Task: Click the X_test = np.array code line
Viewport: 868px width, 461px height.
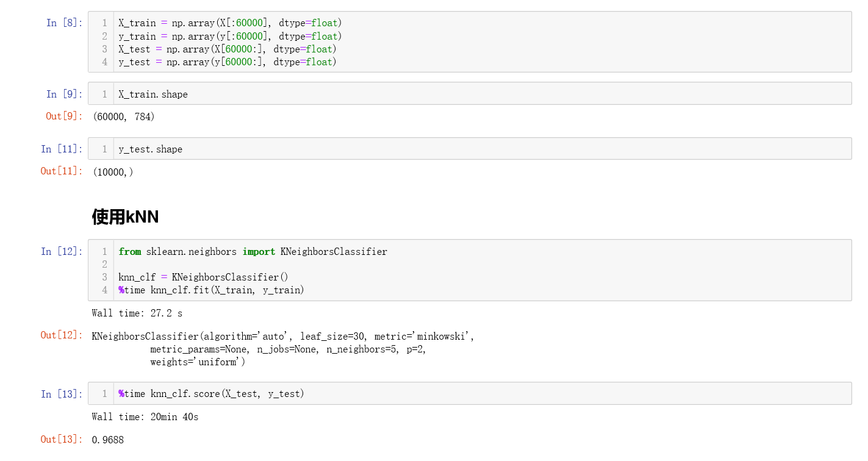Action: point(228,49)
